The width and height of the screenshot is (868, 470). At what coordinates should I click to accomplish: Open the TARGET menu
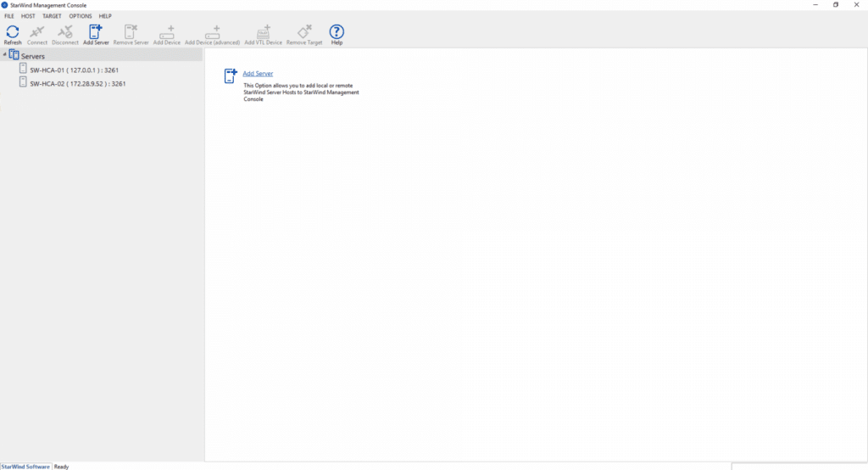tap(52, 16)
